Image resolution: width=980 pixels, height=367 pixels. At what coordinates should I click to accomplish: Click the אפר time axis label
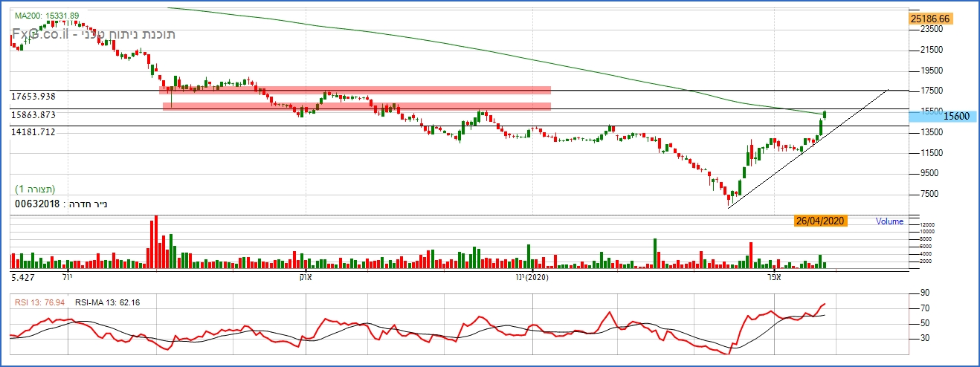click(776, 276)
